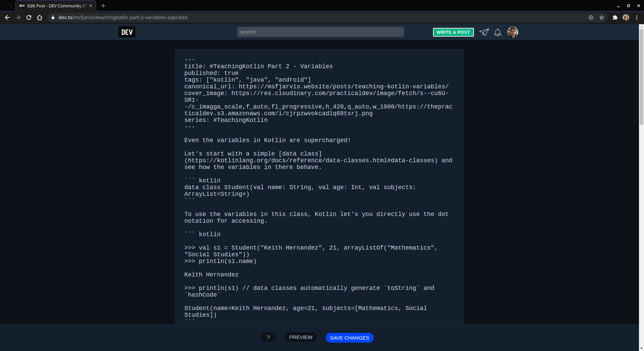Screen dimensions: 644x351
Task: Click 'series: #TeachingKotlin' line
Action: point(226,120)
